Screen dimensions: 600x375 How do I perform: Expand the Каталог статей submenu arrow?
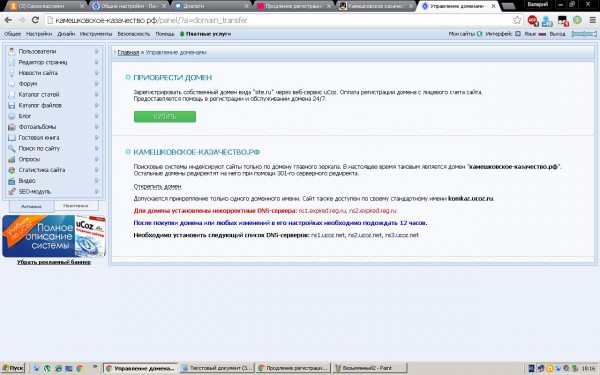point(96,94)
